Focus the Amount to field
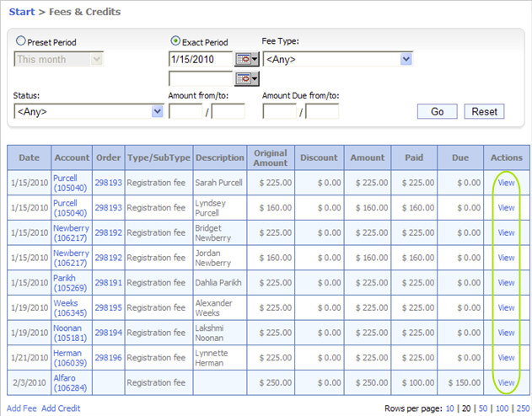 click(228, 111)
